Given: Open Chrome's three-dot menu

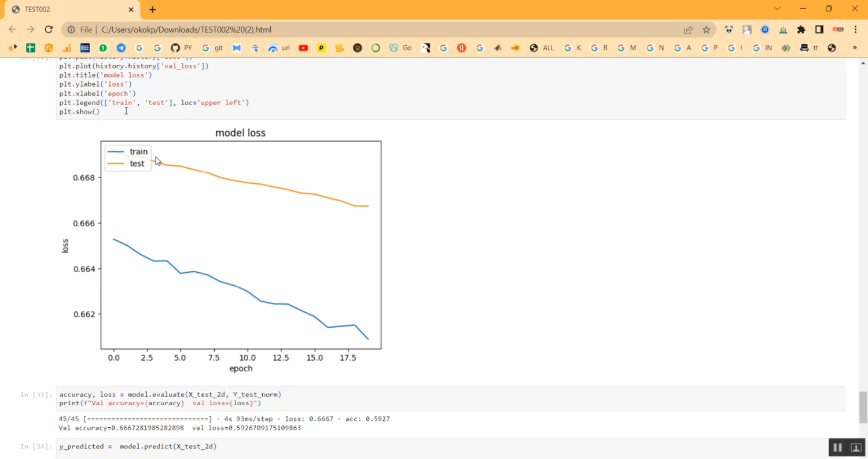Looking at the screenshot, I should tap(855, 29).
